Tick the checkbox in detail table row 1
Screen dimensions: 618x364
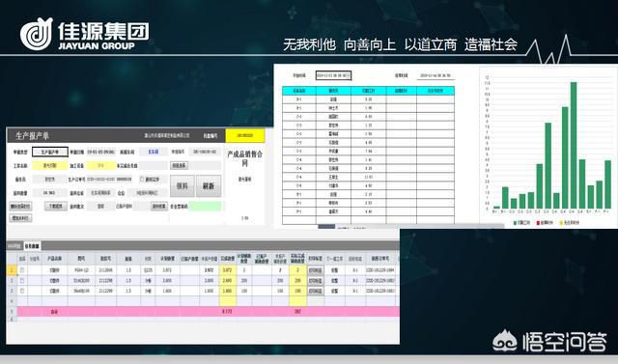click(22, 270)
